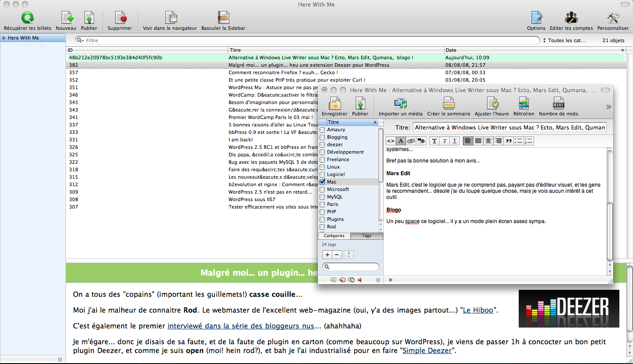The image size is (633, 364).
Task: Open the filter search magnifier dropdown
Action: point(80,40)
